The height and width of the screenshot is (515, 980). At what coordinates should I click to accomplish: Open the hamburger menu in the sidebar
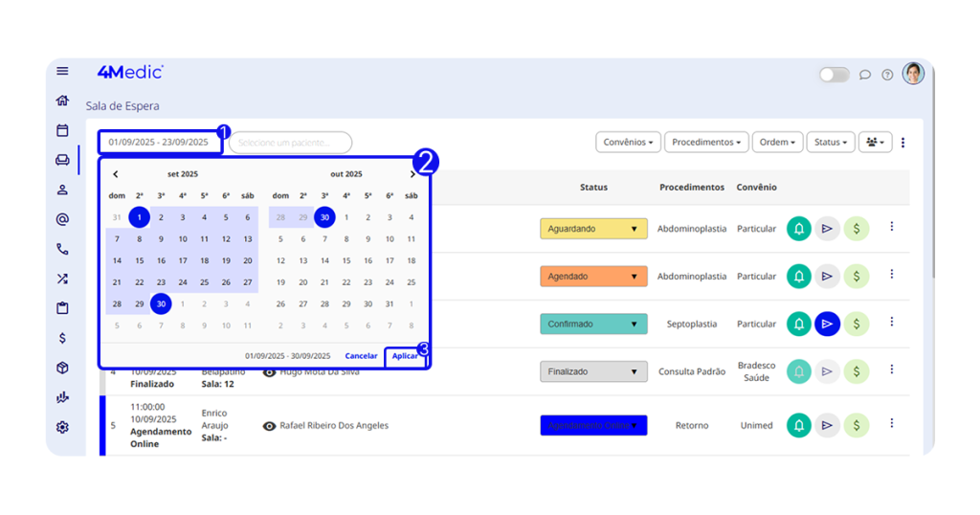(x=62, y=71)
